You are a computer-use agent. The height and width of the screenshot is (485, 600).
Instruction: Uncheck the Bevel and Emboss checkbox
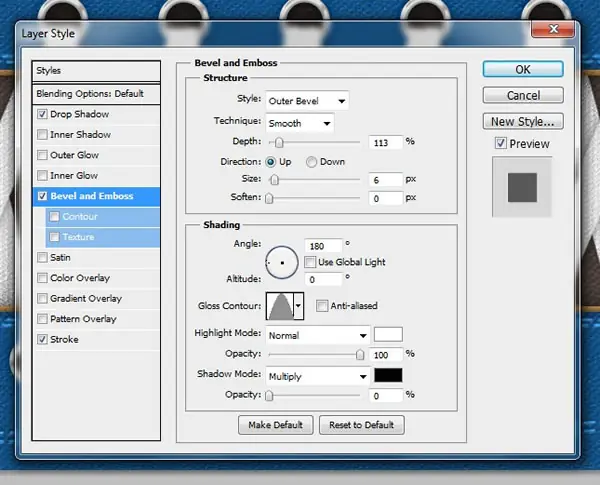(42, 196)
